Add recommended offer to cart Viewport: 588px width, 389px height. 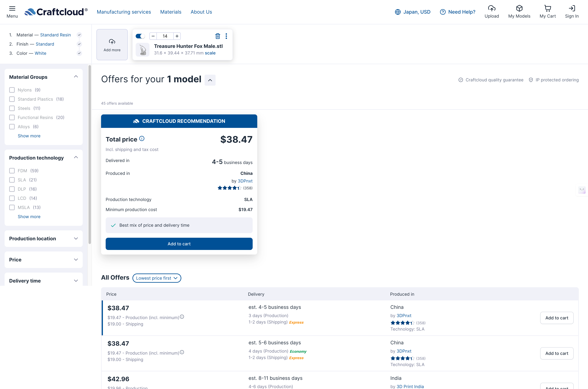179,244
